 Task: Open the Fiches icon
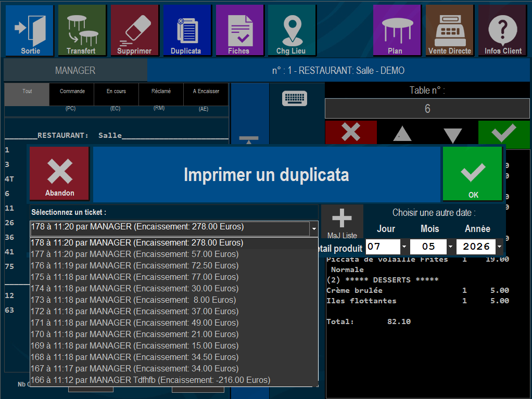[239, 30]
